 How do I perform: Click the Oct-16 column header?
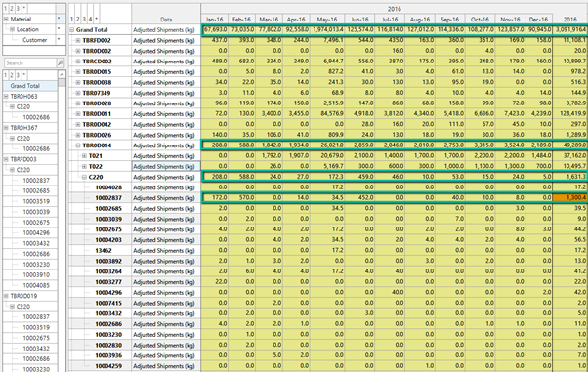(480, 20)
